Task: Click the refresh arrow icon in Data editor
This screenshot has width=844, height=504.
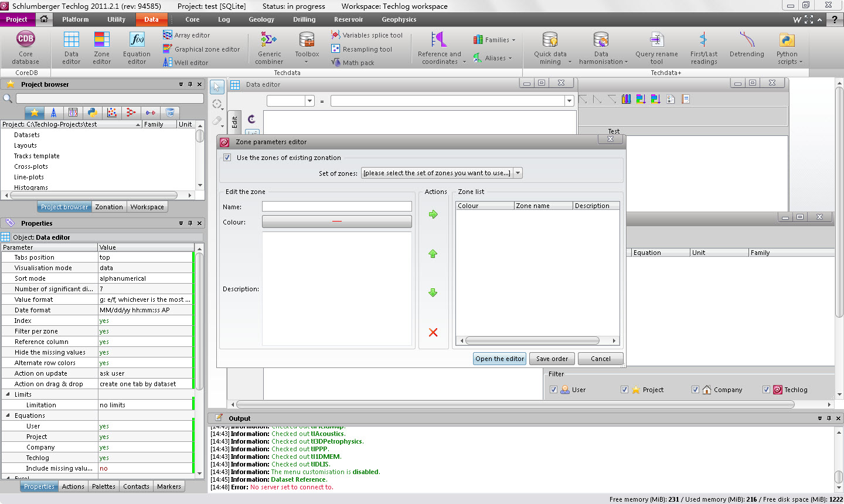Action: coord(251,118)
